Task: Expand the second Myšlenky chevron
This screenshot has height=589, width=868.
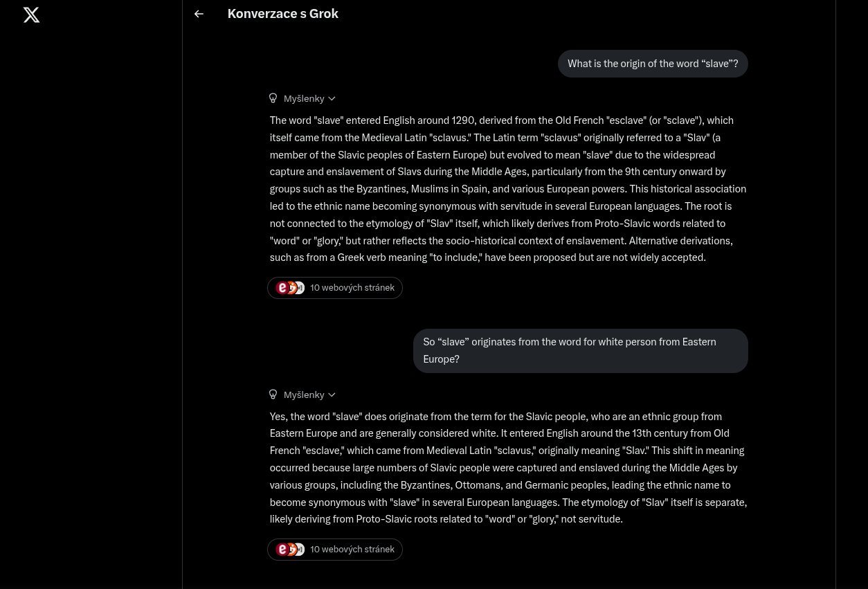Action: (332, 395)
